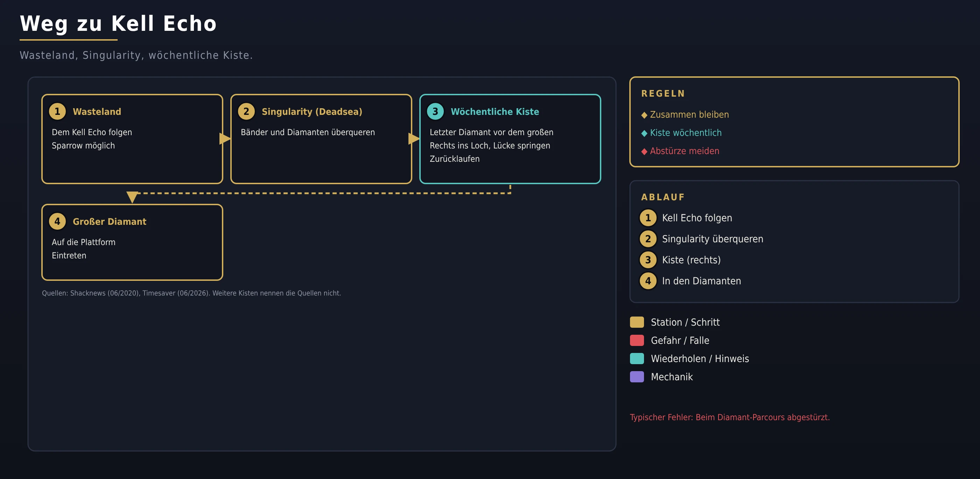Click the 'Zusammen bleiben' rule
Screen dimensions: 980x479
click(689, 114)
